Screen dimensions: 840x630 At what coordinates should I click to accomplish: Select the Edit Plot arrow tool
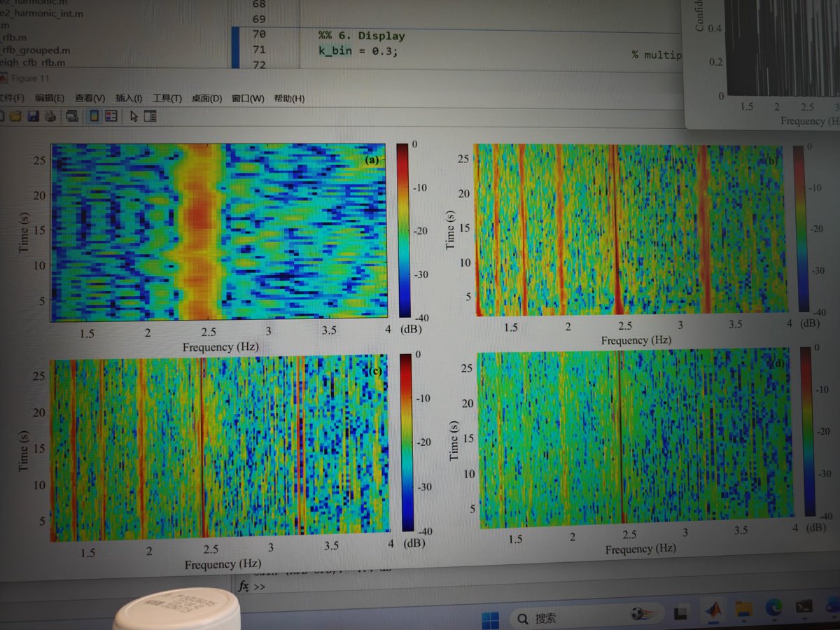[x=134, y=116]
